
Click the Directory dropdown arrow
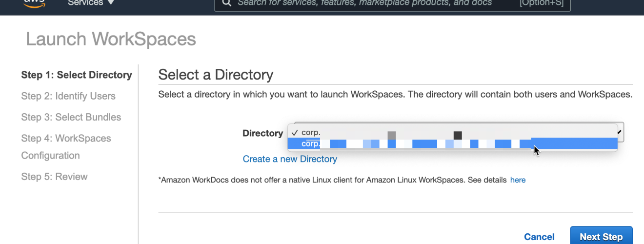[x=620, y=132]
